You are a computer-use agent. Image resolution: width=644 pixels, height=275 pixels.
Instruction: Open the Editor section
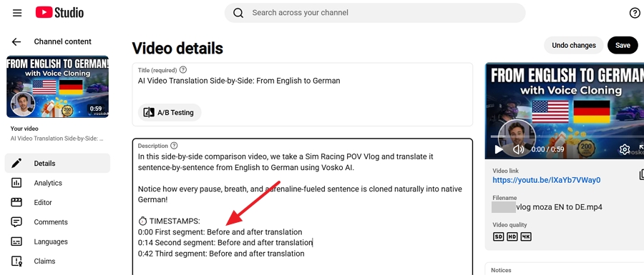[57, 202]
